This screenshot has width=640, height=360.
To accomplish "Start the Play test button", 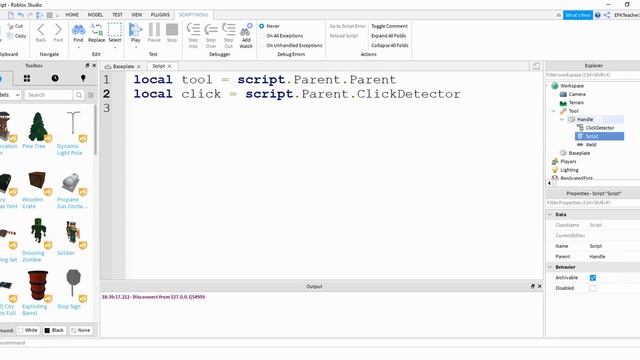I will click(136, 29).
